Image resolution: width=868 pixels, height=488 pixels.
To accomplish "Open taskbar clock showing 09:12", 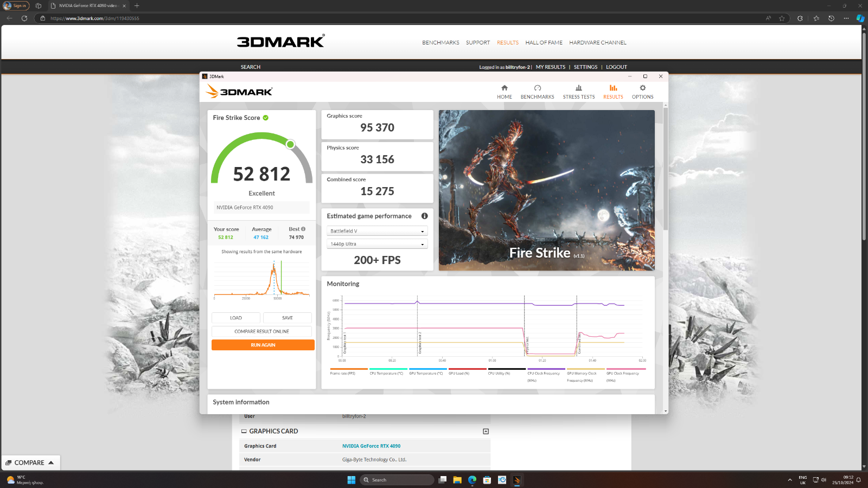I will pos(843,480).
